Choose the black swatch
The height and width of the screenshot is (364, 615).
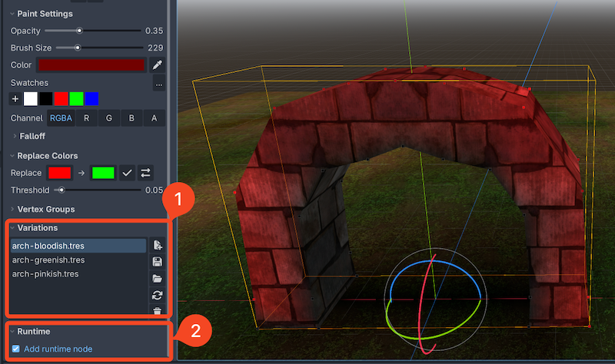(x=46, y=99)
